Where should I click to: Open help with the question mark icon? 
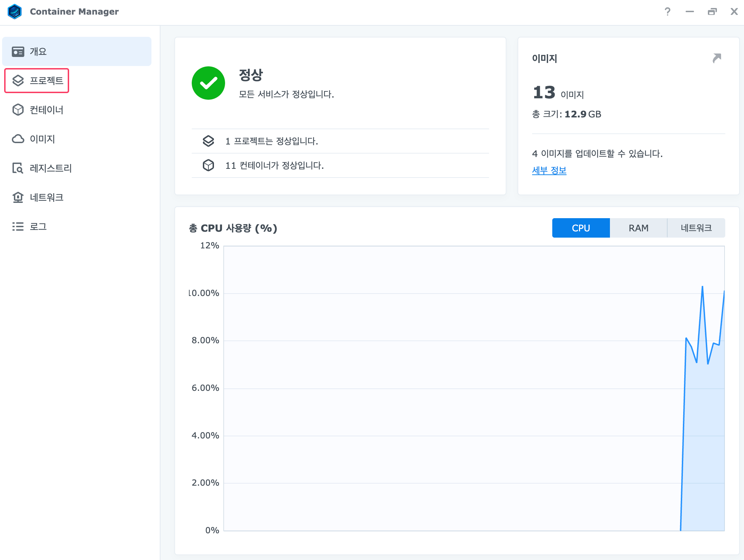pyautogui.click(x=667, y=11)
